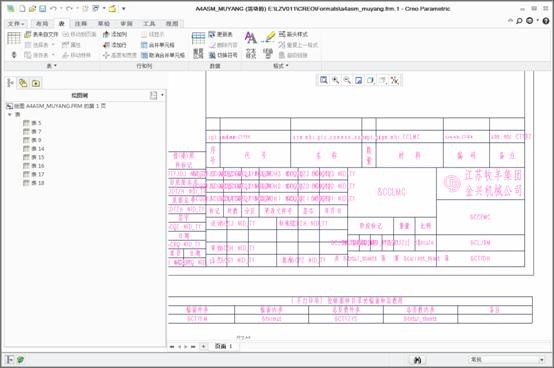Screen dimensions: 554x368
Task: Collapse the 表 node in drawing tree
Action: 10,114
